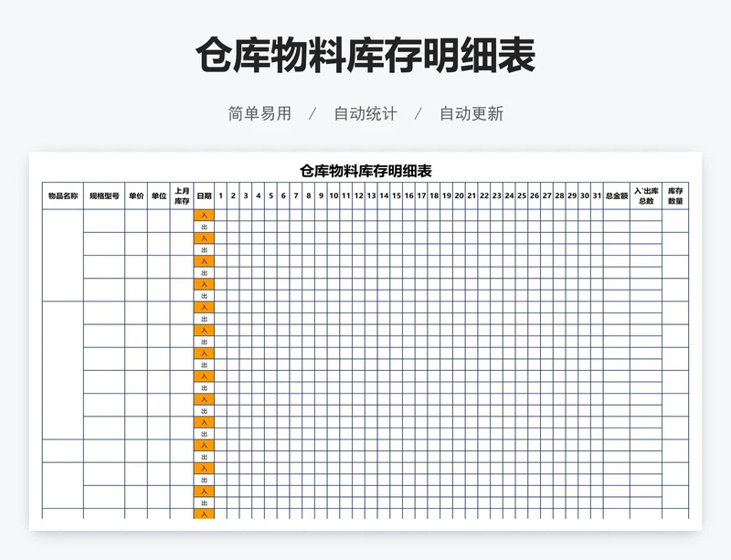Click day 1 column header
Viewport: 731px width, 560px height.
pos(221,195)
